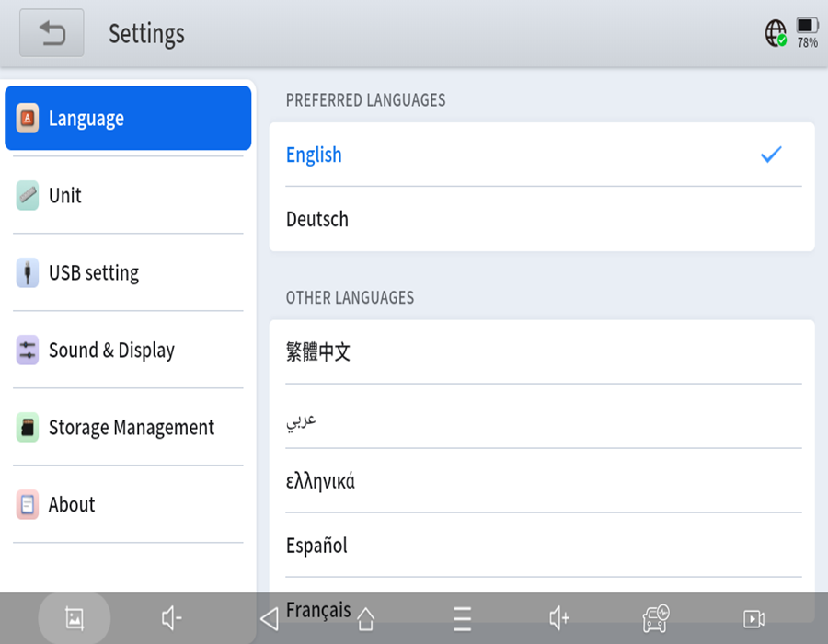The image size is (828, 644).
Task: Start screen recording from the bottom bar
Action: coord(753,619)
